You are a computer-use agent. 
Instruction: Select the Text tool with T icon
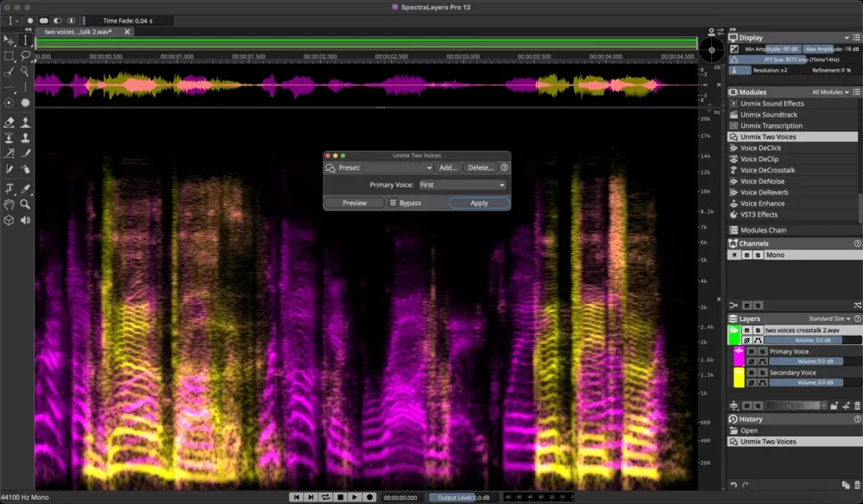click(9, 189)
